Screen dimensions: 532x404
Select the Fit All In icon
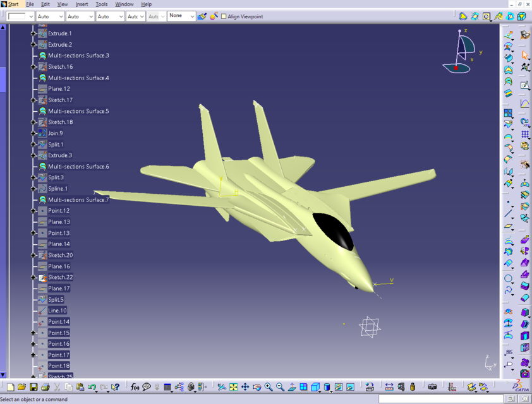[x=233, y=386]
